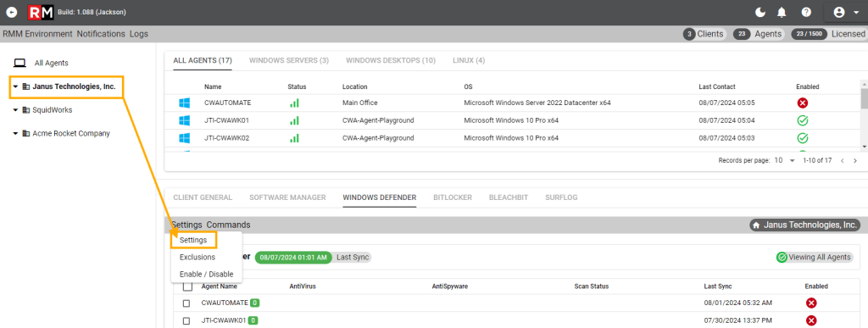
Task: Click CWAUTOMATE signal status bars
Action: click(x=294, y=103)
